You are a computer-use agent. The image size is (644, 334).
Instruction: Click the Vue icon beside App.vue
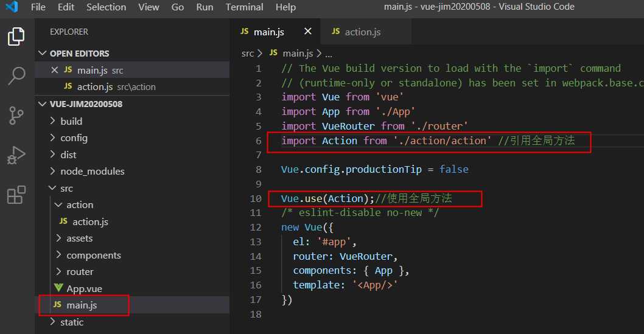(x=58, y=288)
